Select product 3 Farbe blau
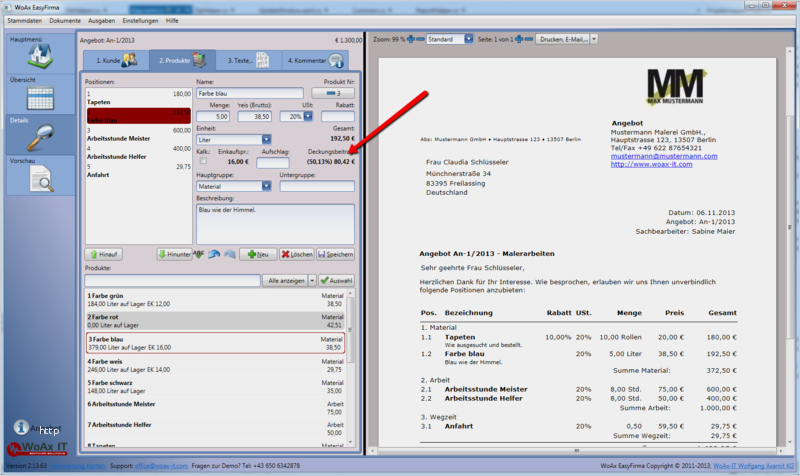This screenshot has height=476, width=800. tap(215, 343)
